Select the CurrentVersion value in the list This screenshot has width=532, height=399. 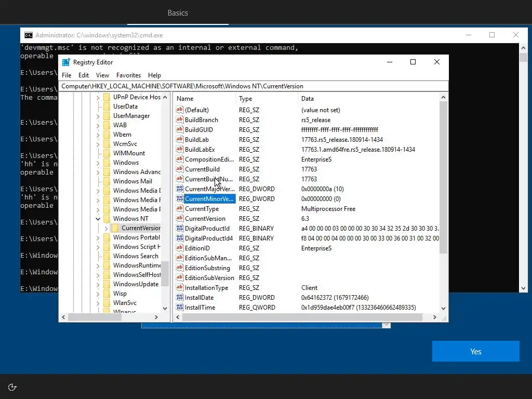click(x=205, y=219)
